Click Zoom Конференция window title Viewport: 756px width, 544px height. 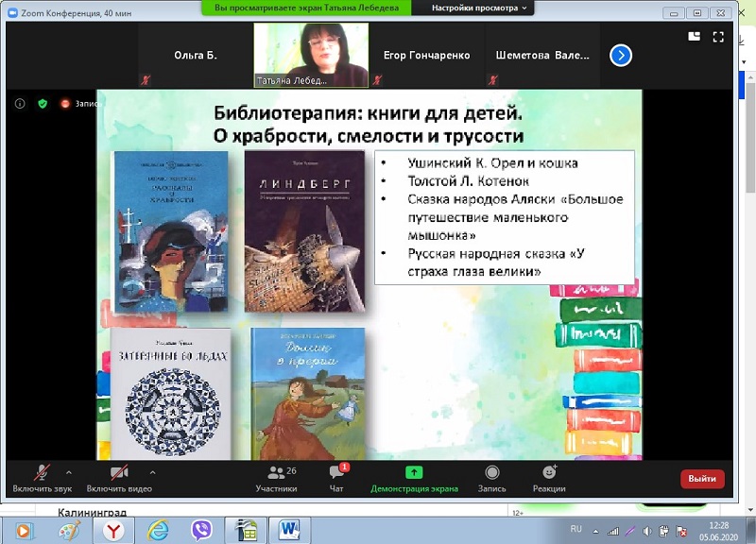pos(77,13)
